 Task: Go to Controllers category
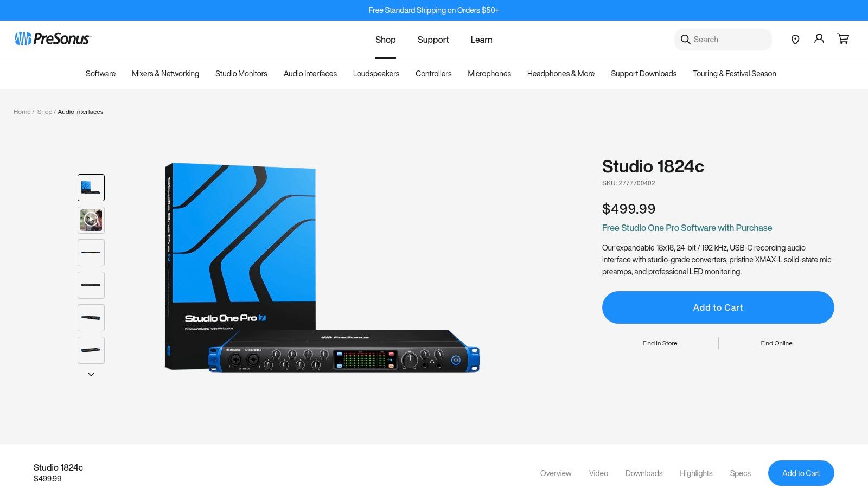[x=433, y=74]
